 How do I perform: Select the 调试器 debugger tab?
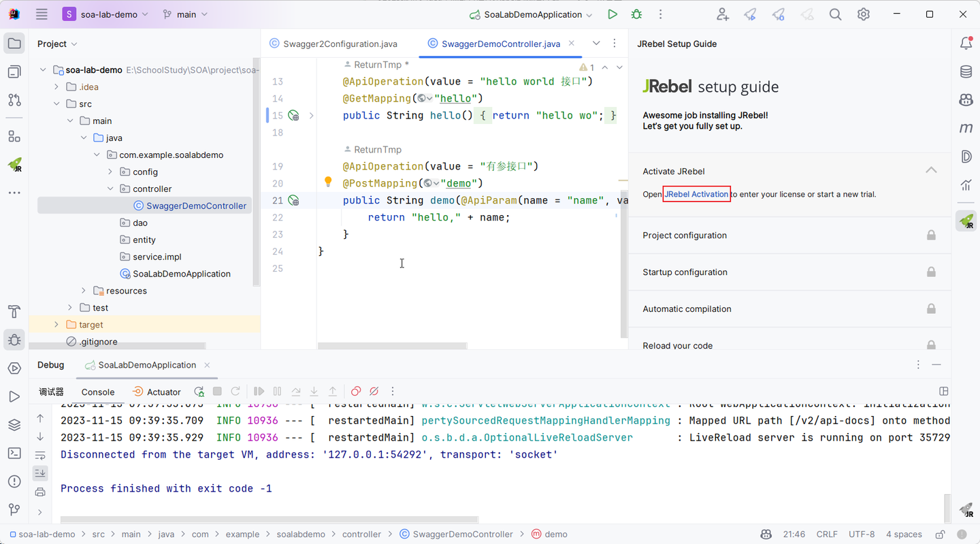click(x=51, y=392)
